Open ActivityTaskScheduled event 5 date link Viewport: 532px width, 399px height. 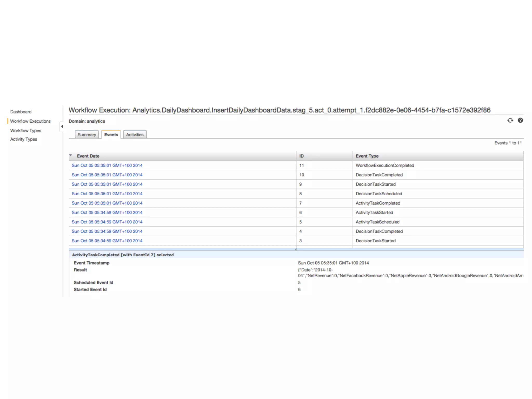107,222
